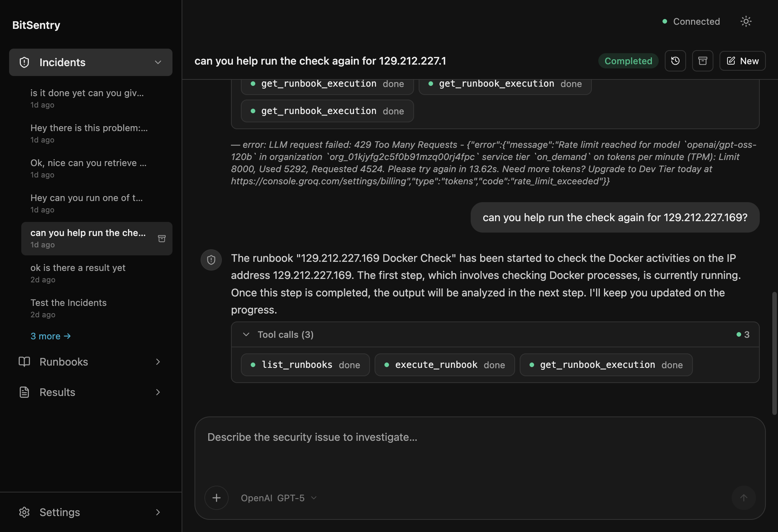Click the Incidents shield icon

(24, 62)
